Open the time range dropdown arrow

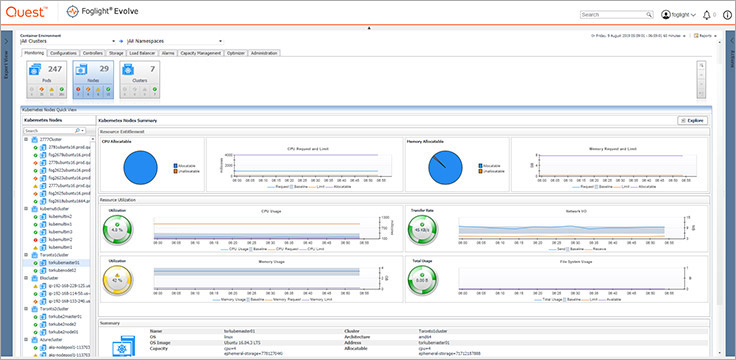pos(684,36)
